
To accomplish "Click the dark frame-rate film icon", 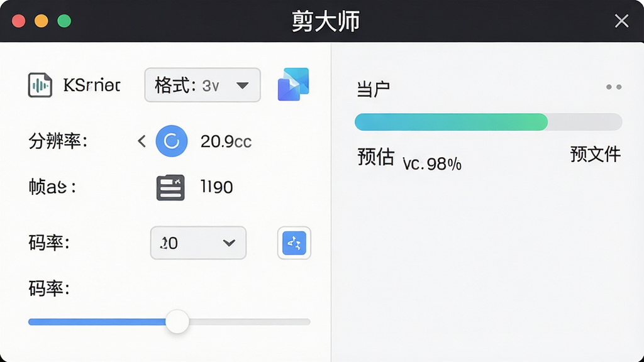I will tap(170, 187).
